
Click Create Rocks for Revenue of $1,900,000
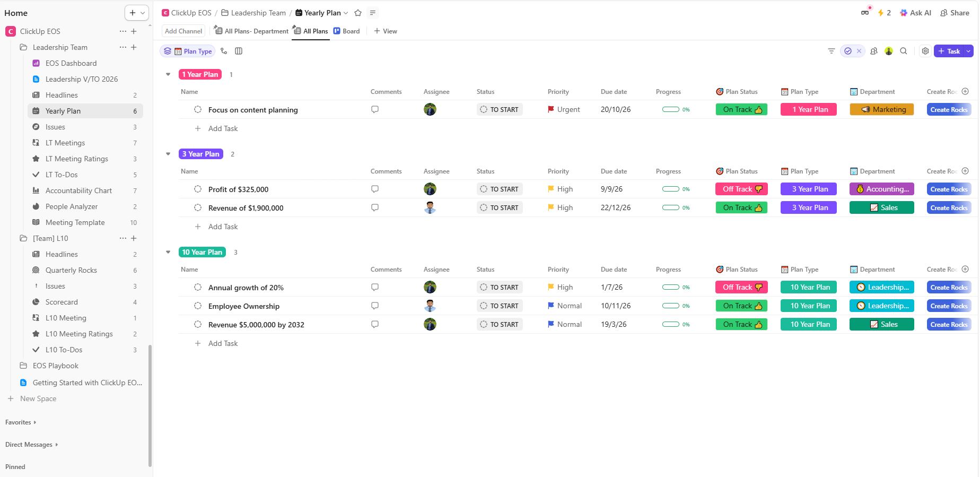(949, 207)
